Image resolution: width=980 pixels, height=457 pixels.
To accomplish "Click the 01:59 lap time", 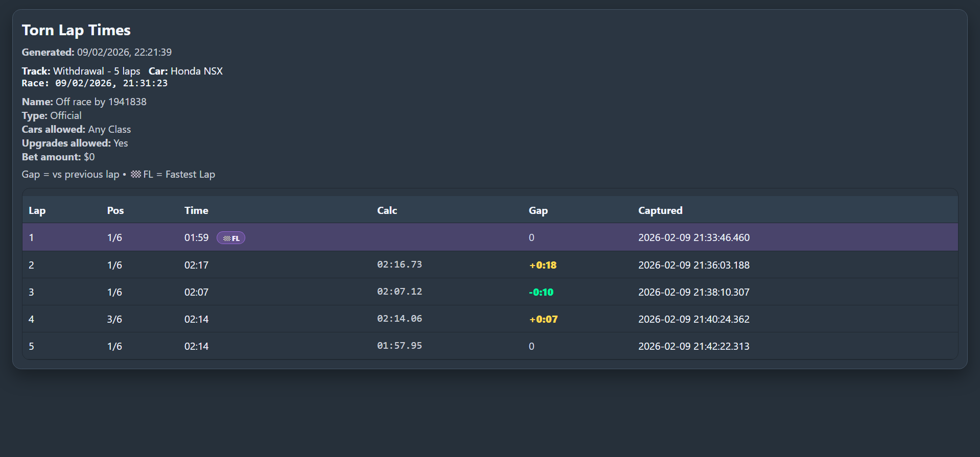I will pos(196,237).
